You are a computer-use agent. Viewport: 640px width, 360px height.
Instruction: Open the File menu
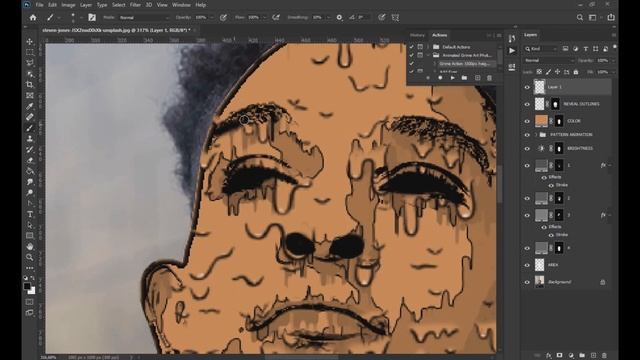pos(40,5)
